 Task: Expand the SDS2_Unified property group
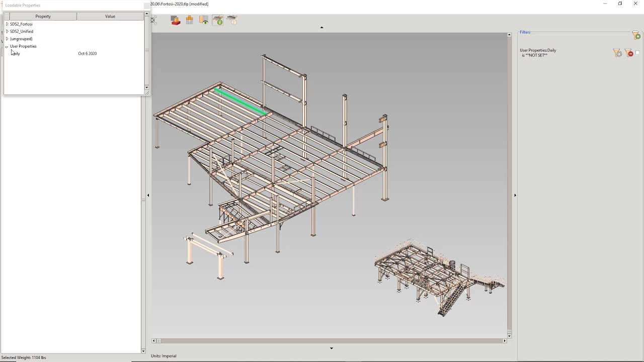tap(7, 31)
